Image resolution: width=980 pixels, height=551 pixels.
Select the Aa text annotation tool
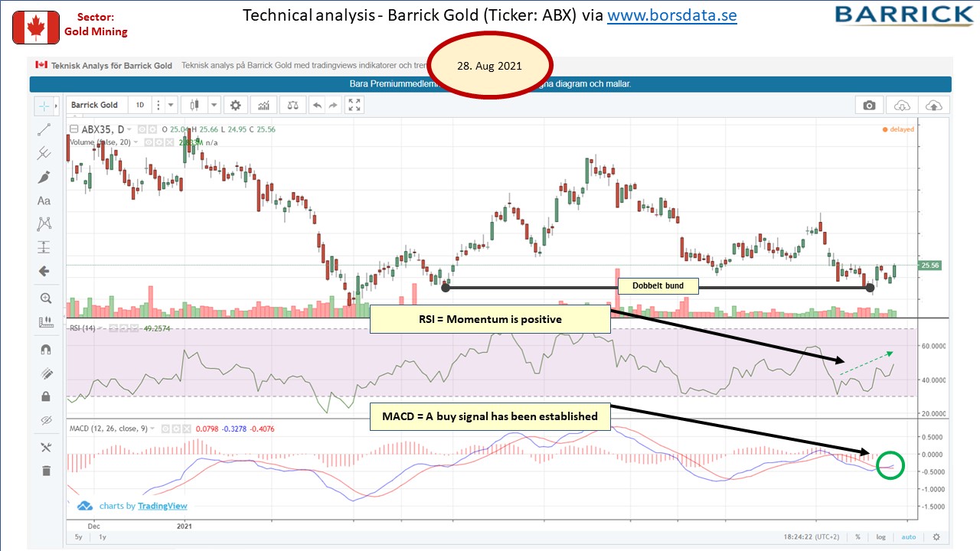point(44,201)
